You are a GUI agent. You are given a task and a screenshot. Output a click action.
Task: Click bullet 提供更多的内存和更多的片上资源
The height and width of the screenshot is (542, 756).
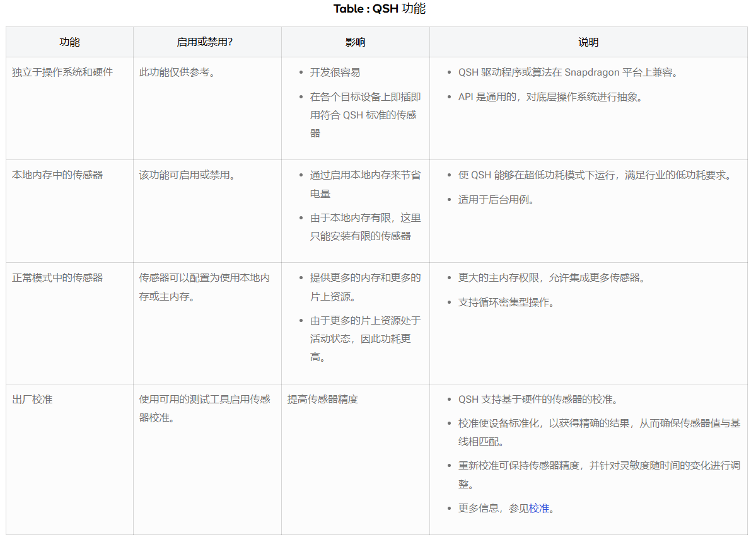click(x=366, y=287)
